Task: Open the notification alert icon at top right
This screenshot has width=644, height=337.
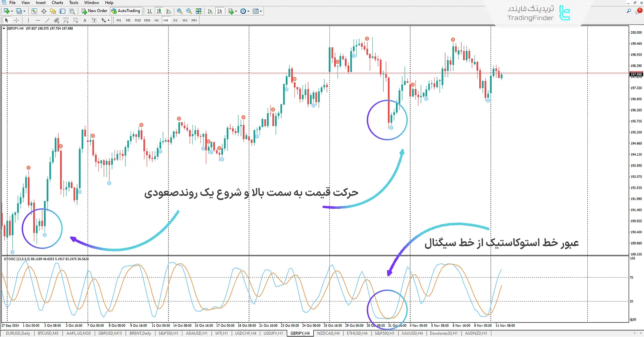Action: [639, 11]
